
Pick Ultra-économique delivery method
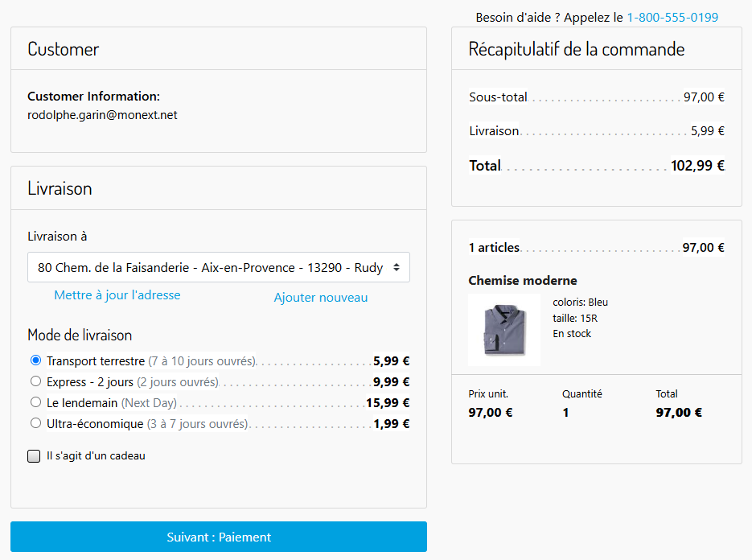[x=35, y=423]
